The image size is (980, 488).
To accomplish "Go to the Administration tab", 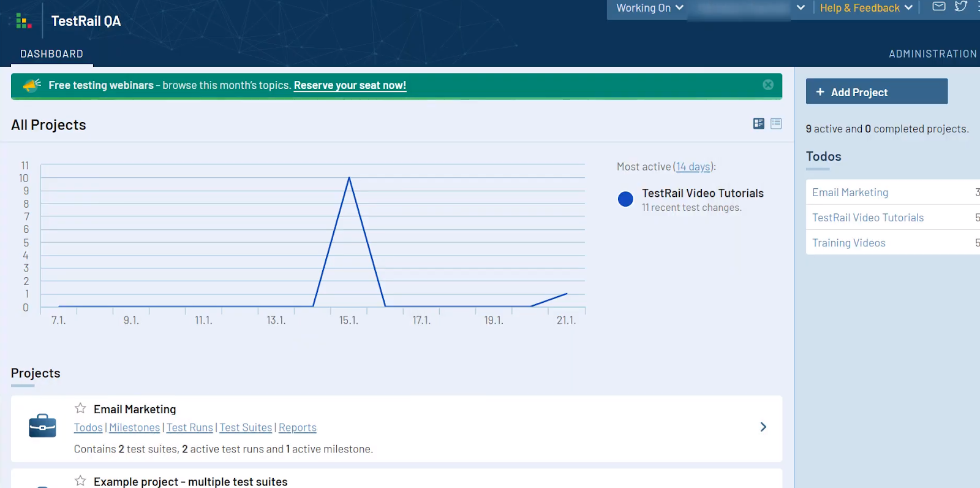I will coord(932,54).
